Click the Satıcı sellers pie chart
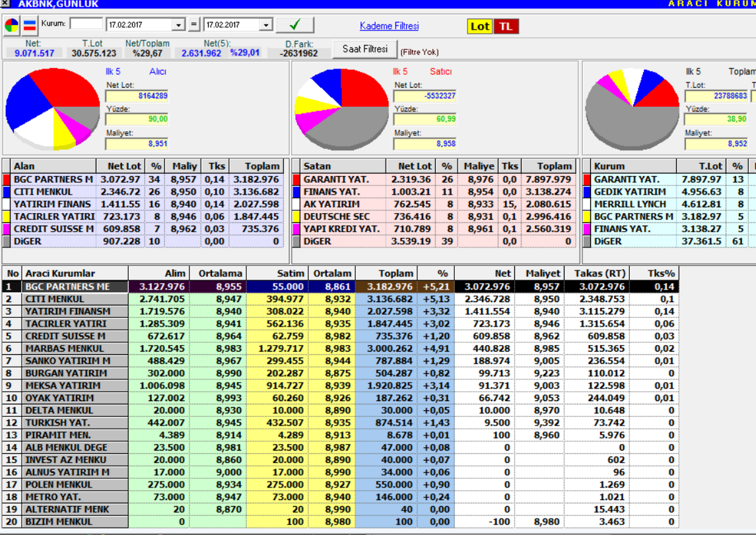This screenshot has width=756, height=535. point(341,109)
